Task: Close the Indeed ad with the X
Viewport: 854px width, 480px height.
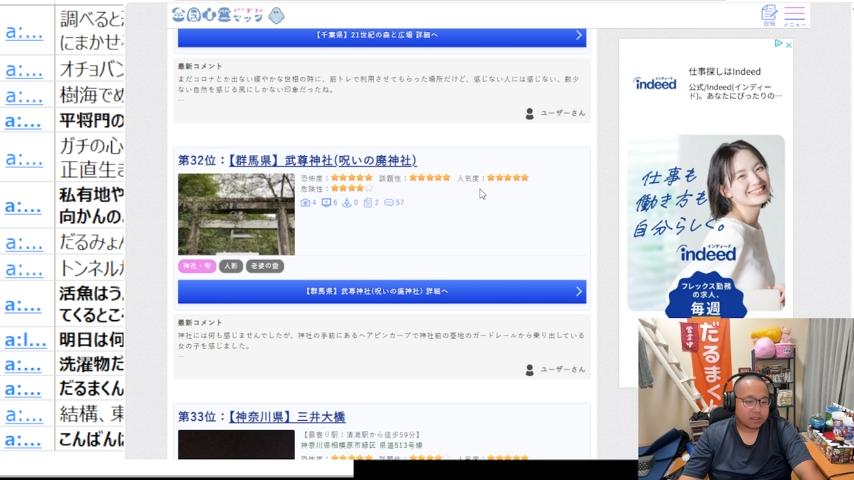Action: click(788, 45)
